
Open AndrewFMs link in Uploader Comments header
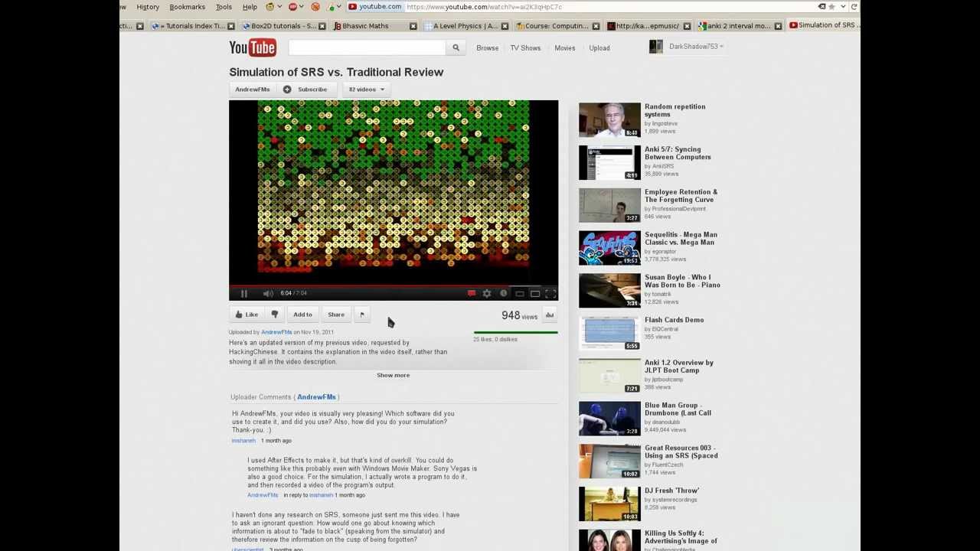click(316, 397)
